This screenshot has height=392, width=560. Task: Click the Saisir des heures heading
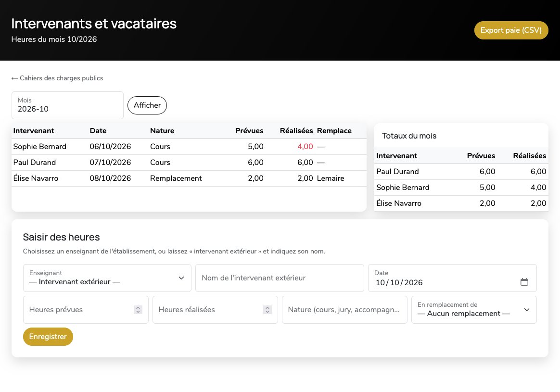pyautogui.click(x=61, y=238)
